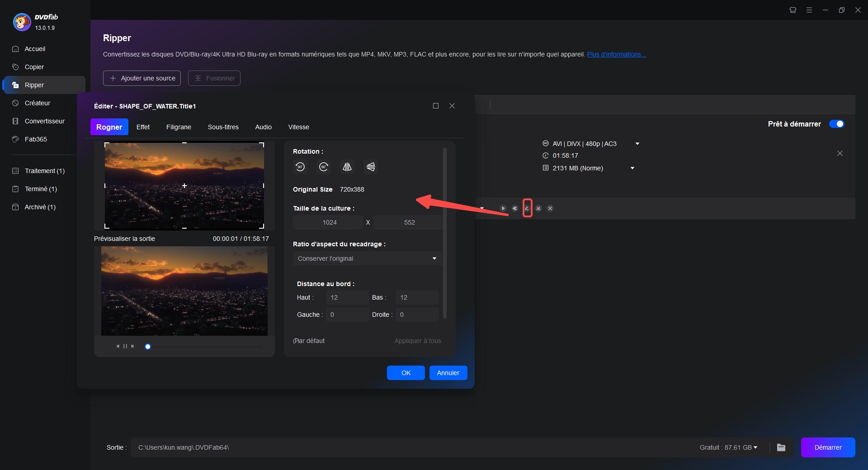The height and width of the screenshot is (470, 868).
Task: Move the preview playback slider handle
Action: click(x=148, y=347)
